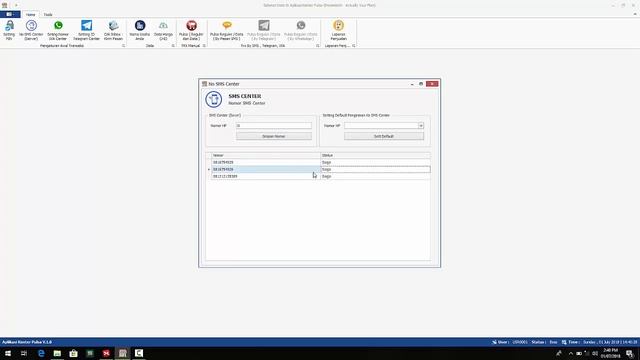640x360 pixels.
Task: Click the Time entry in status bar
Action: tap(599, 342)
